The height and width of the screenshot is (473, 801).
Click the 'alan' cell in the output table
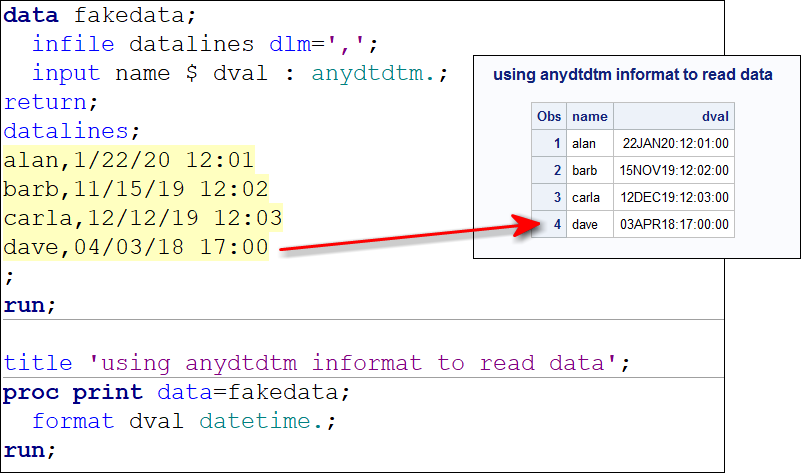click(590, 144)
